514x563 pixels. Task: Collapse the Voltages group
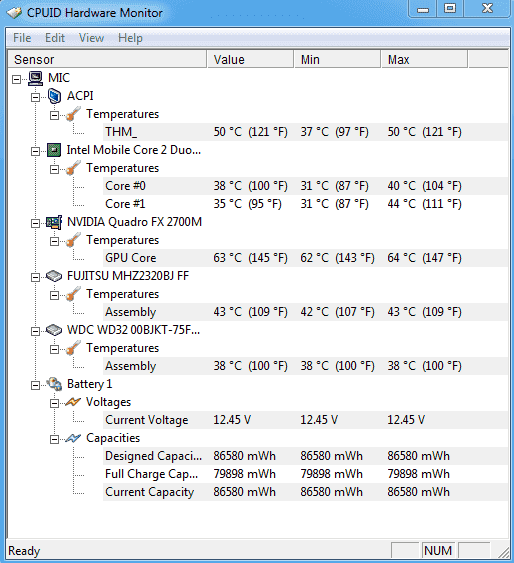pos(54,403)
